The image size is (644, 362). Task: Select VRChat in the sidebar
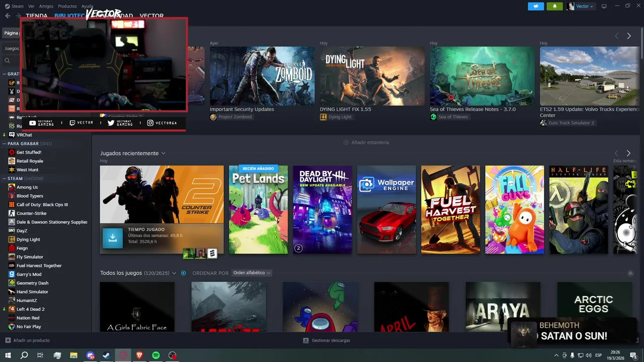click(x=24, y=135)
